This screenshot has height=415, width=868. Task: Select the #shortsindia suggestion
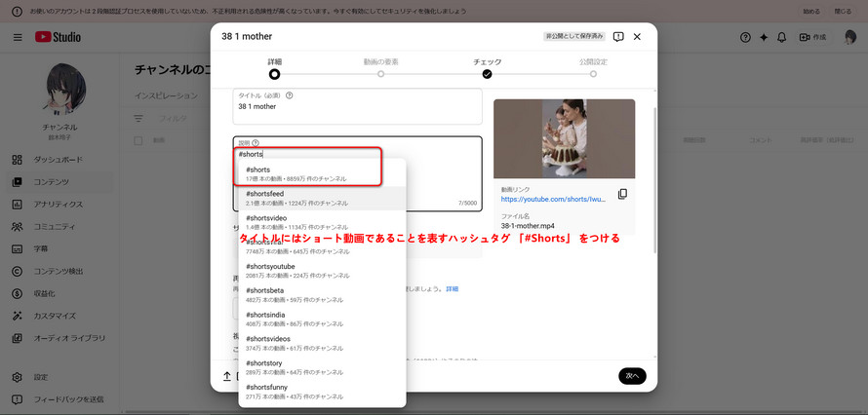(x=322, y=319)
